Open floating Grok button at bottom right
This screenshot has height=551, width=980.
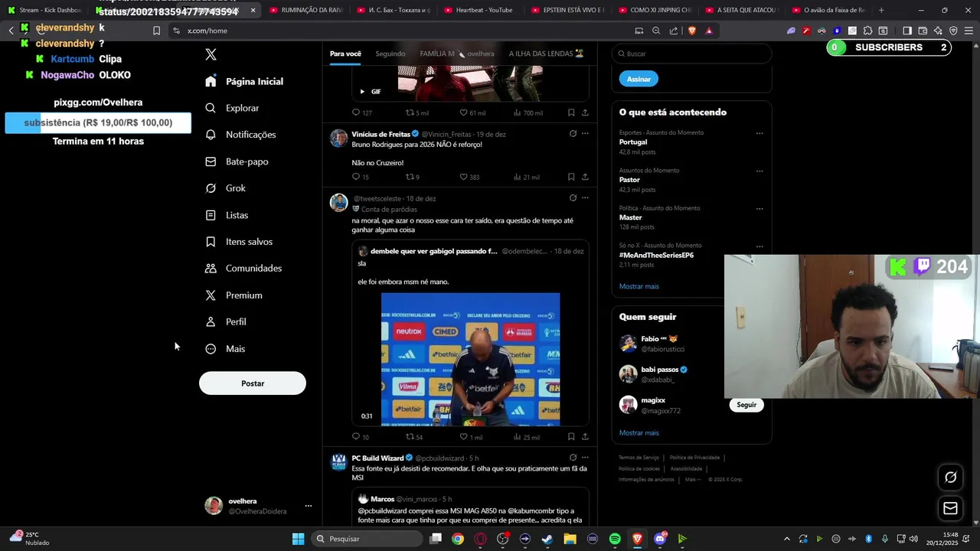[950, 478]
